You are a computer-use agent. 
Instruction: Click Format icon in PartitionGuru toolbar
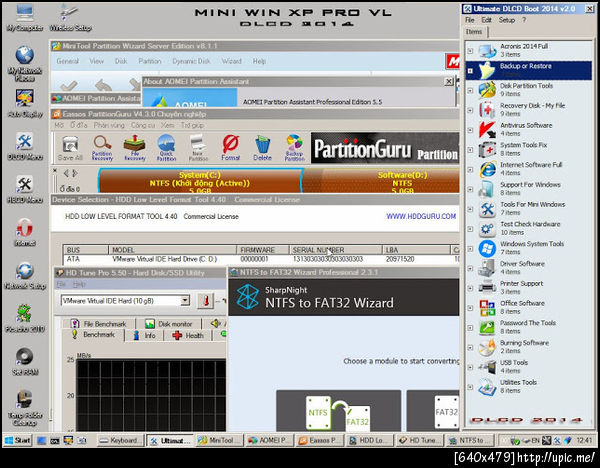230,148
